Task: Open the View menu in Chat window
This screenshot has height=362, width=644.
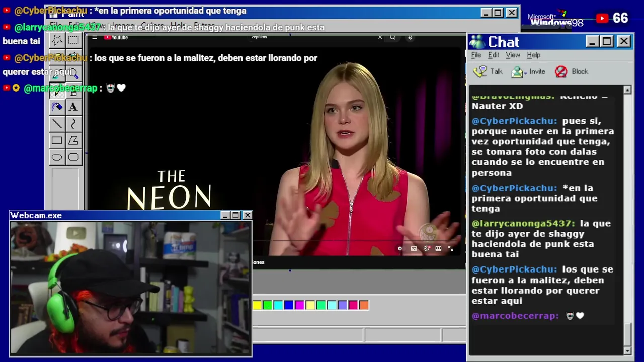Action: 513,55
